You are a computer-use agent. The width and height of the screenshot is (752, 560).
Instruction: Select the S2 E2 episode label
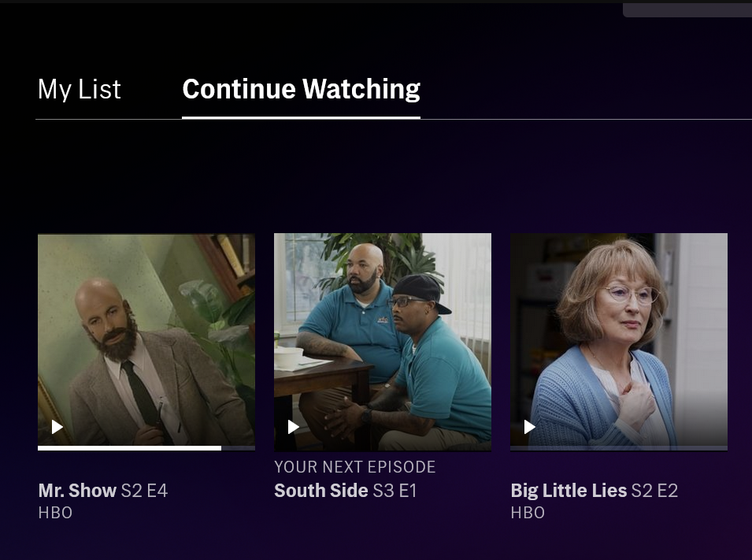click(x=654, y=491)
